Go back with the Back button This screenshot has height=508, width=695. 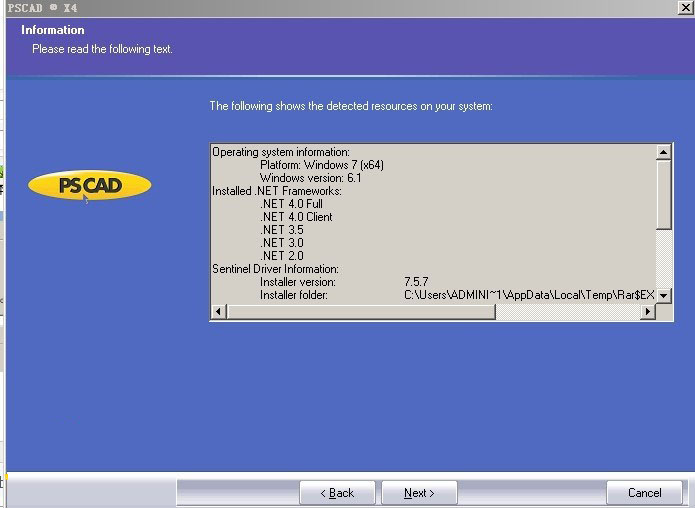[x=337, y=493]
